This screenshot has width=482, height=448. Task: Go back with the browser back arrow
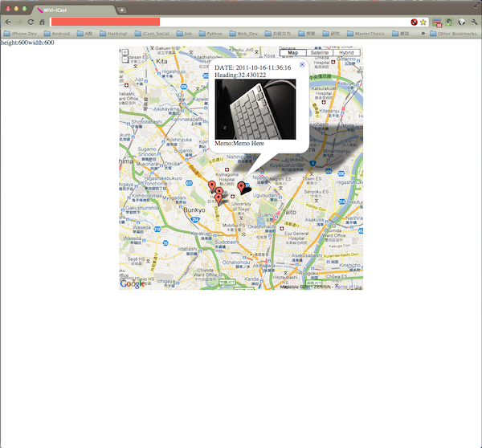pyautogui.click(x=8, y=22)
